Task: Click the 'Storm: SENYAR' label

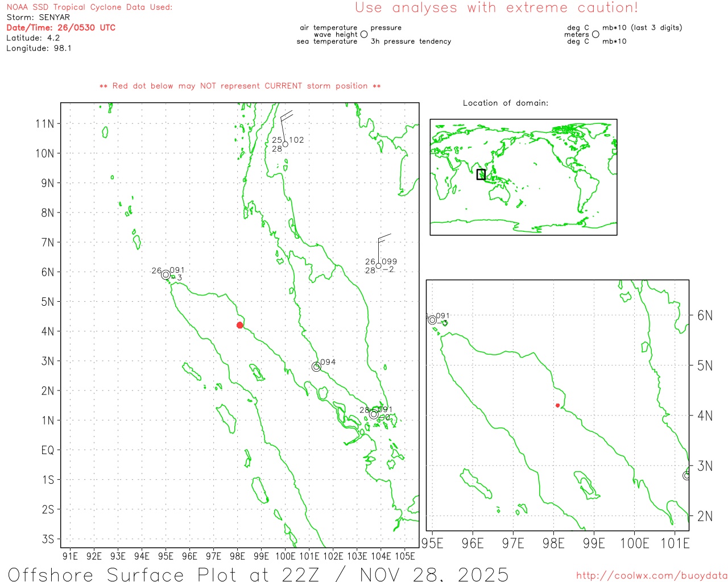Action: [x=38, y=17]
